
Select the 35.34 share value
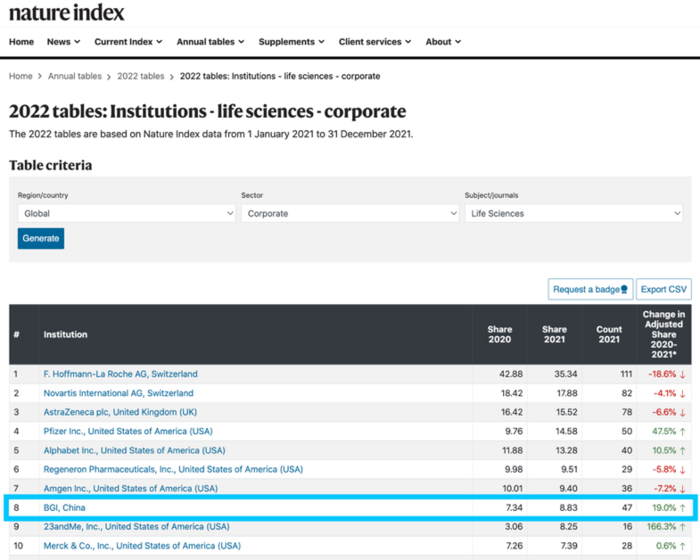566,374
